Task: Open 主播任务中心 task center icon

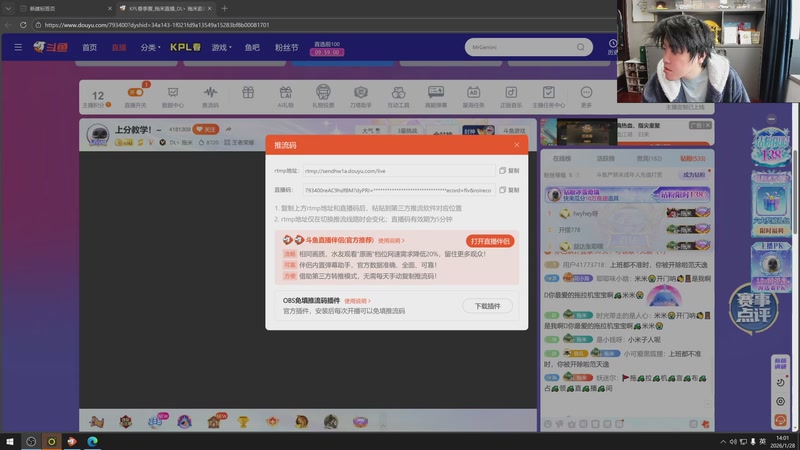Action: 548,96
